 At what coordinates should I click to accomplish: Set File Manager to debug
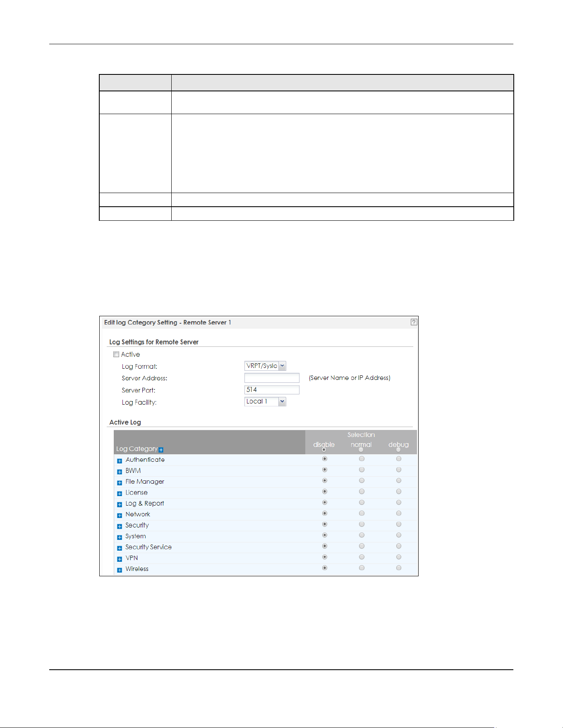pyautogui.click(x=399, y=480)
